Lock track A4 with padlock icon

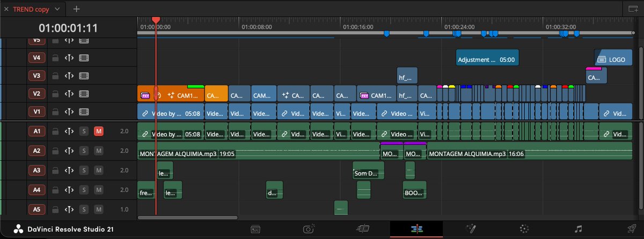tap(55, 190)
